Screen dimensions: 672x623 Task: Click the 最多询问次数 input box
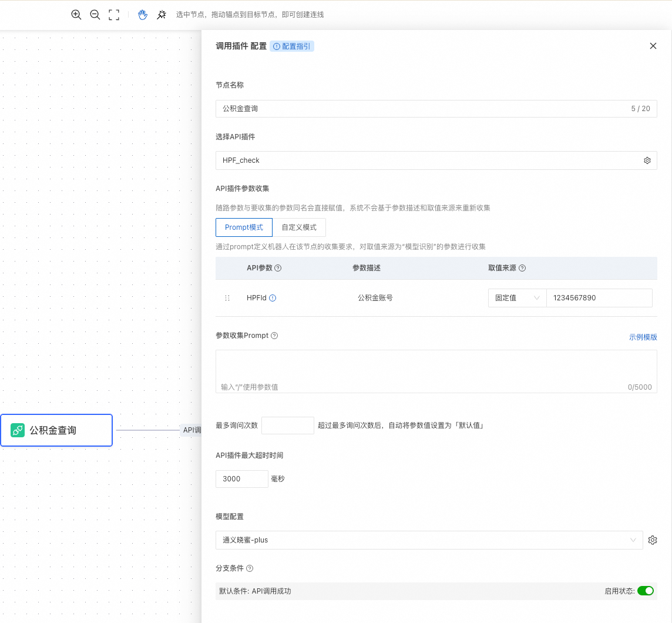[288, 426]
